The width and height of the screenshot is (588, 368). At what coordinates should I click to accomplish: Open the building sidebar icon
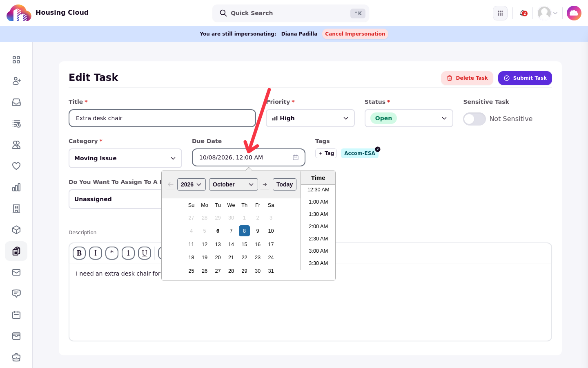pos(16,209)
